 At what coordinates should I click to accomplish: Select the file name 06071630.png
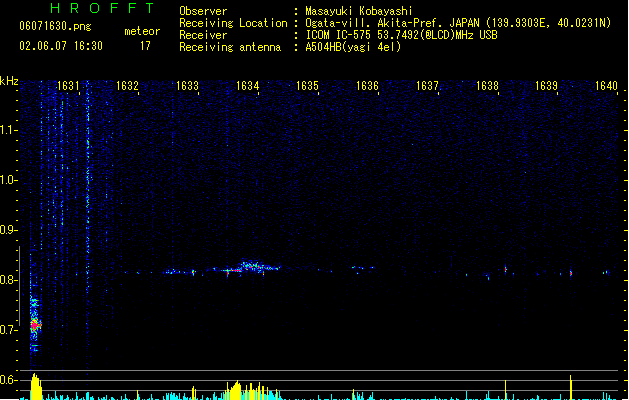pyautogui.click(x=55, y=26)
